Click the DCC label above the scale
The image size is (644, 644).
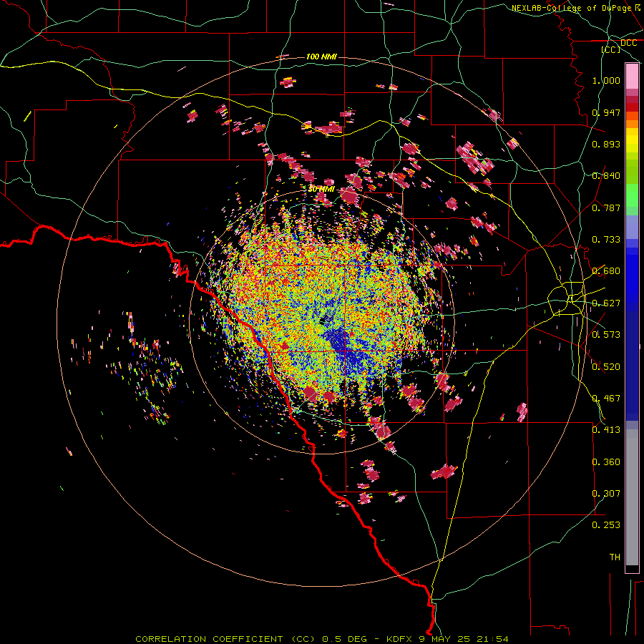coord(628,43)
